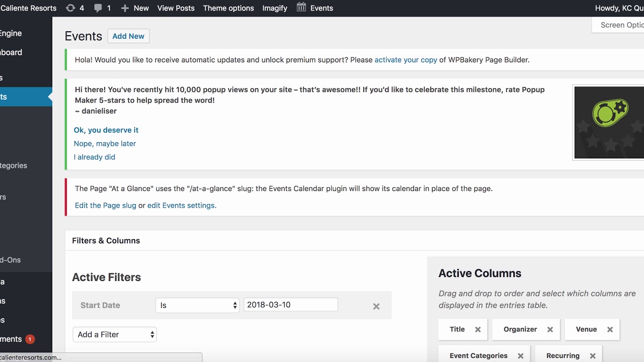644x362 pixels.
Task: Open Theme options in admin bar
Action: 228,8
